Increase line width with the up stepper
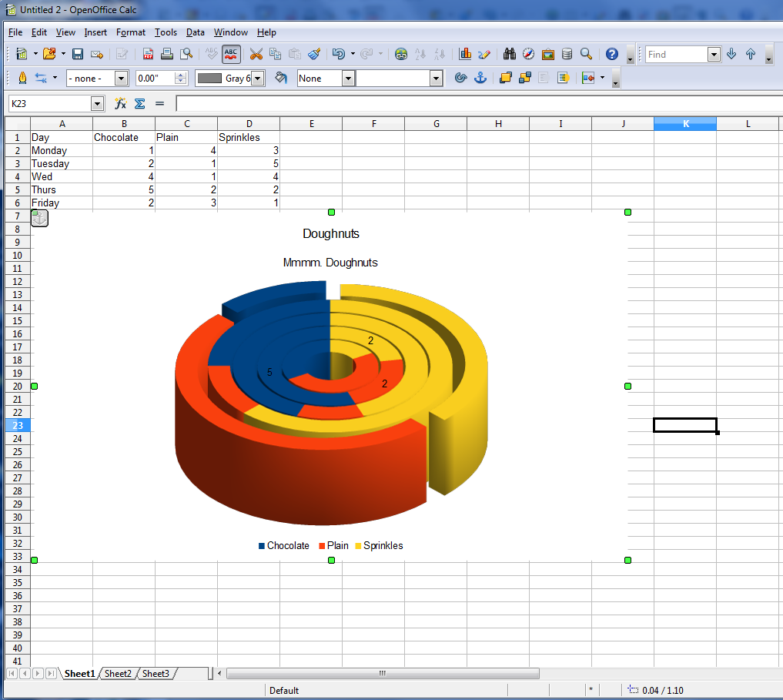This screenshot has width=783, height=700. click(181, 75)
